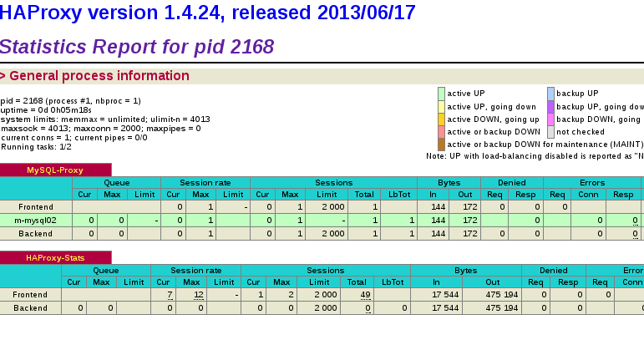Screen dimensions: 644x340
Task: Click the green active UP legend swatch
Action: pyautogui.click(x=442, y=94)
